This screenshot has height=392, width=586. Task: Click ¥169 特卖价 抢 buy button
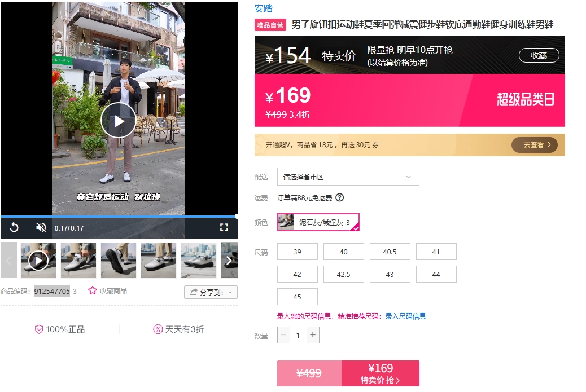(x=380, y=373)
